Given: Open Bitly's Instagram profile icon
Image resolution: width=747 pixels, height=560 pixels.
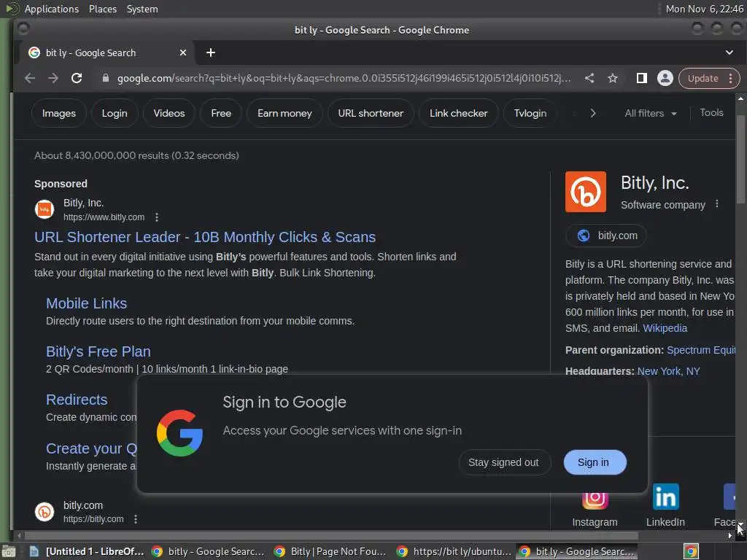Looking at the screenshot, I should pos(595,500).
